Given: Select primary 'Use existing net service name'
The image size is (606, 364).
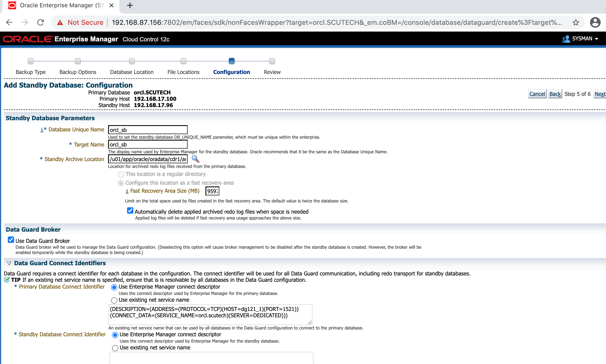Looking at the screenshot, I should (114, 300).
